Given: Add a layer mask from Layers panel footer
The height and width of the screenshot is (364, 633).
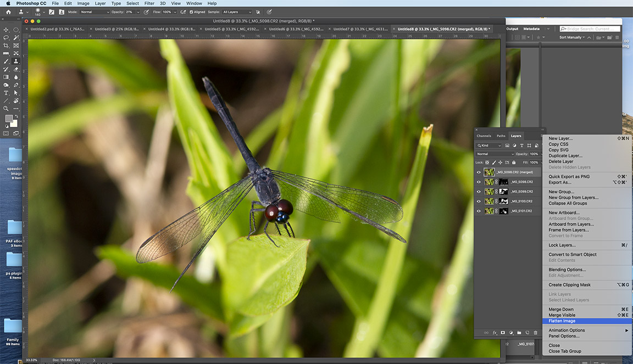Looking at the screenshot, I should (503, 333).
